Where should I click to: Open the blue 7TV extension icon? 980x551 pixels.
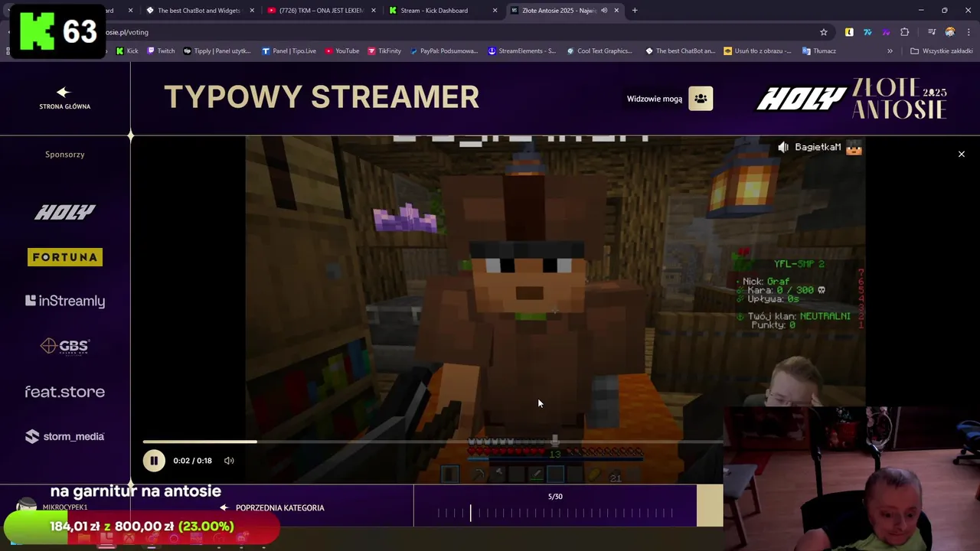tap(867, 32)
